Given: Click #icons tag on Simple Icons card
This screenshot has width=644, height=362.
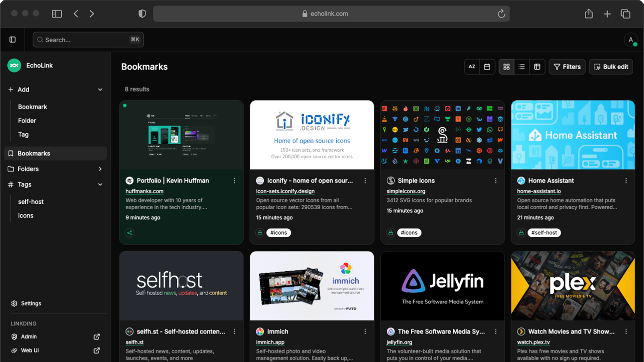Looking at the screenshot, I should pos(409,233).
